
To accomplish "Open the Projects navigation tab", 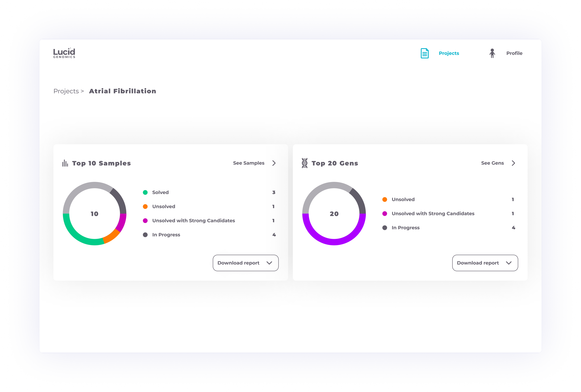I will click(449, 53).
